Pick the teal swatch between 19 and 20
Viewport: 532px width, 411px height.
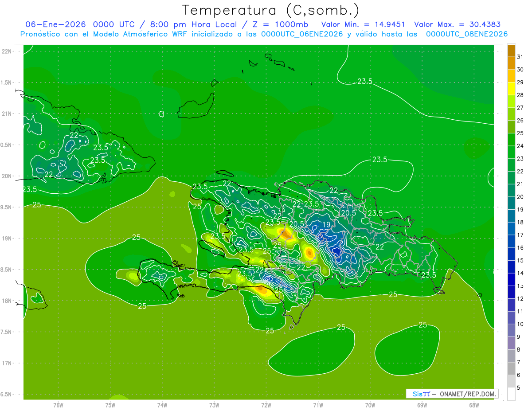click(511, 203)
